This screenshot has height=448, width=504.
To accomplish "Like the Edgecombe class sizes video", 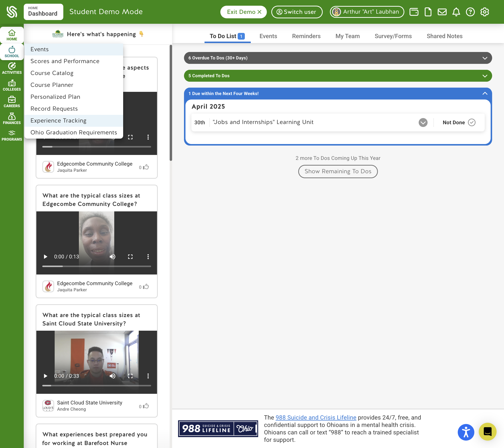I will 146,287.
